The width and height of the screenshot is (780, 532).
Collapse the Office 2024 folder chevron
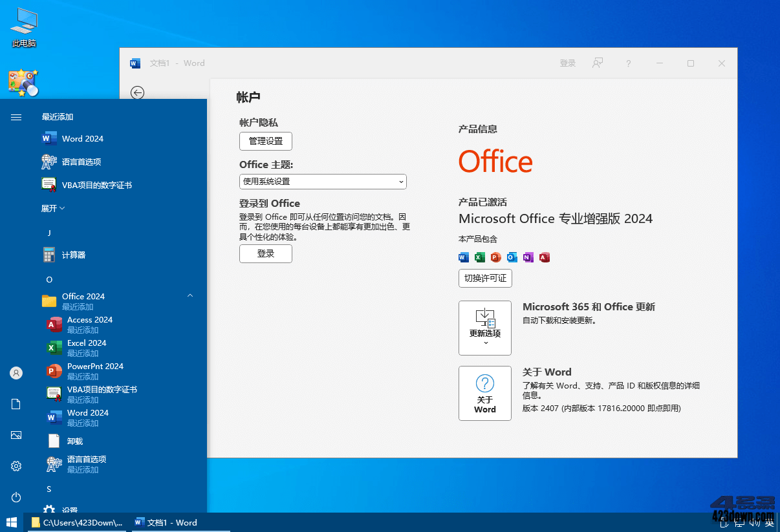click(x=190, y=294)
